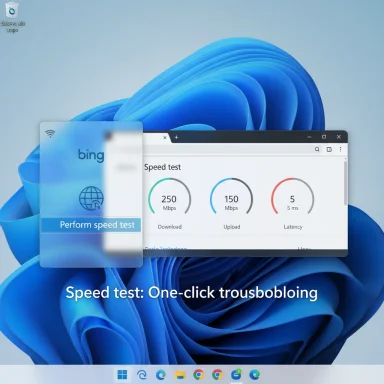Open Chrome icon next to File Explorer
This screenshot has height=384, width=384.
[x=199, y=375]
